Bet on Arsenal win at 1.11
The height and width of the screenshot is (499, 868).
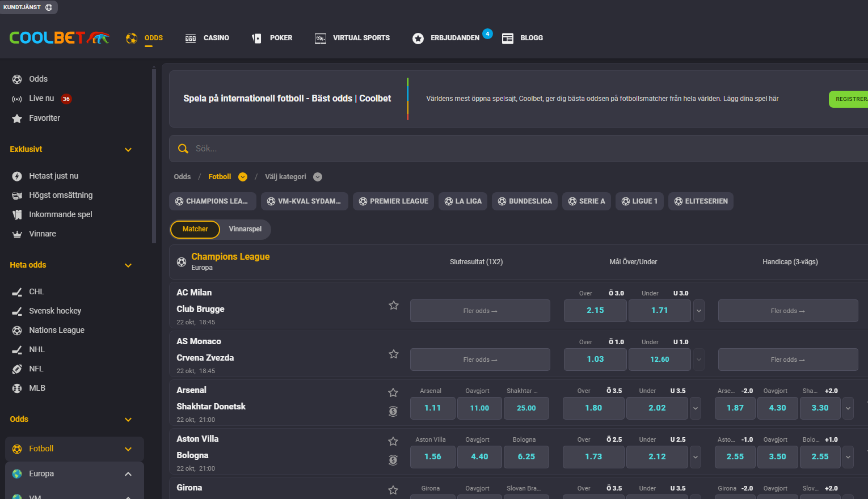coord(432,408)
